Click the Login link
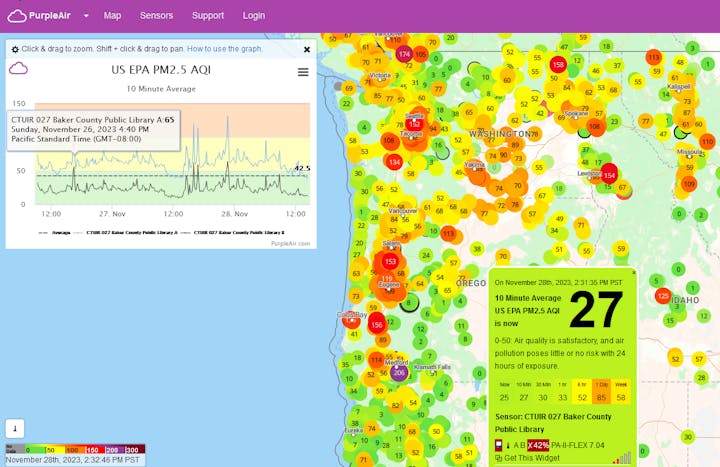Viewport: 720px width, 467px height. (x=254, y=16)
